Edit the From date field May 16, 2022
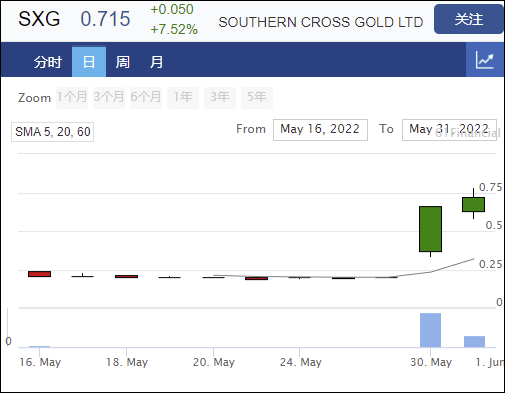 point(320,130)
